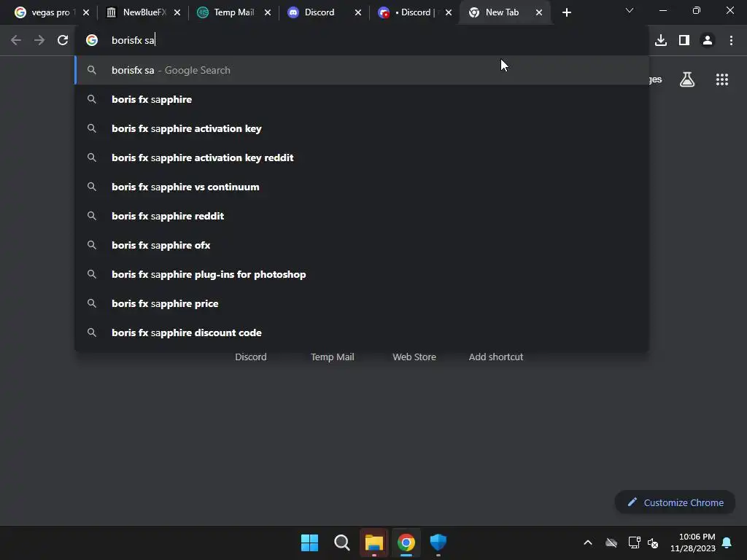This screenshot has width=747, height=560.
Task: Close the New Tab tab
Action: click(x=539, y=12)
